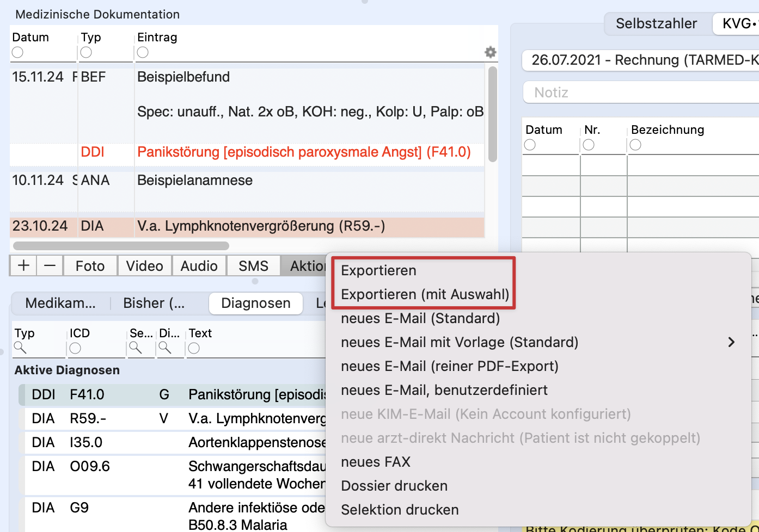The image size is (759, 532).
Task: Click search magnifier under Typ column
Action: [x=20, y=348]
